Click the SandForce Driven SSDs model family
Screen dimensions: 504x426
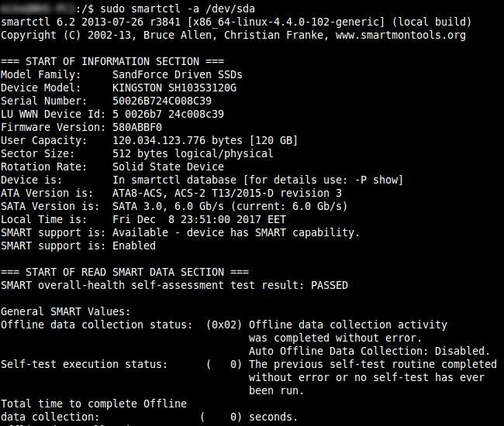pyautogui.click(x=178, y=74)
